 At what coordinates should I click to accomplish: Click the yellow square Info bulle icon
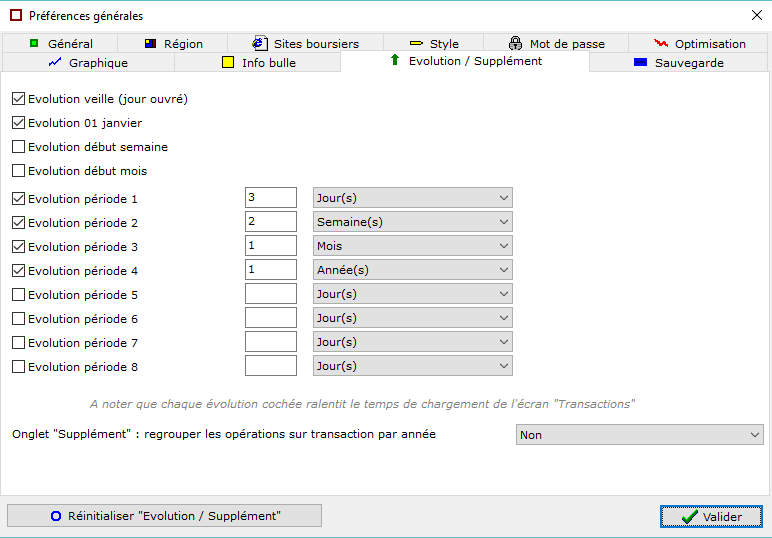[x=228, y=63]
